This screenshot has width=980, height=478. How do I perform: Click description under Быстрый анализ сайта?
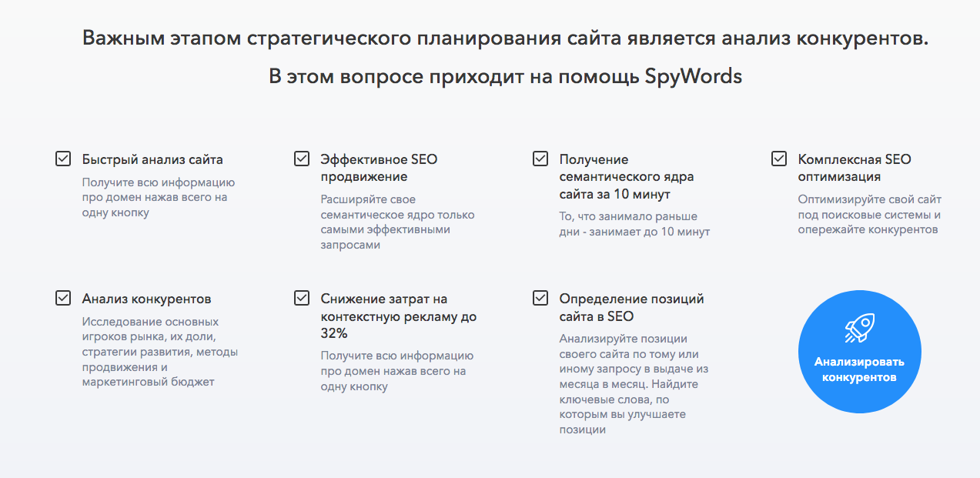(159, 198)
